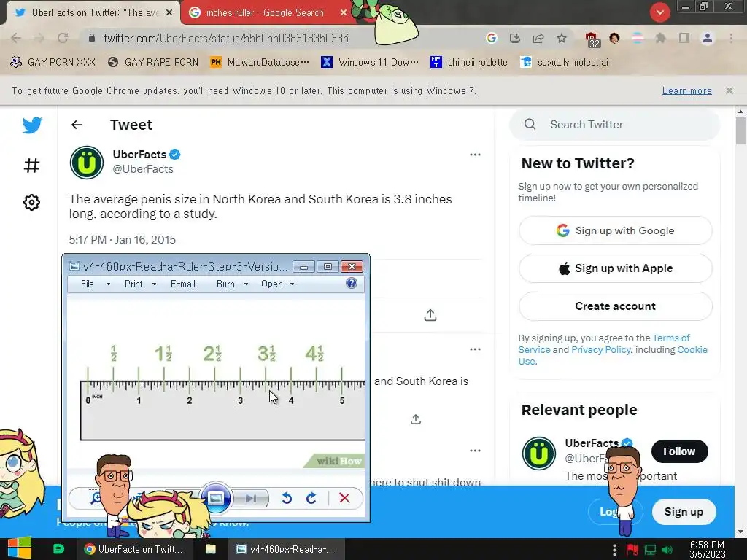Click the Create account button
This screenshot has width=747, height=560.
click(x=615, y=306)
